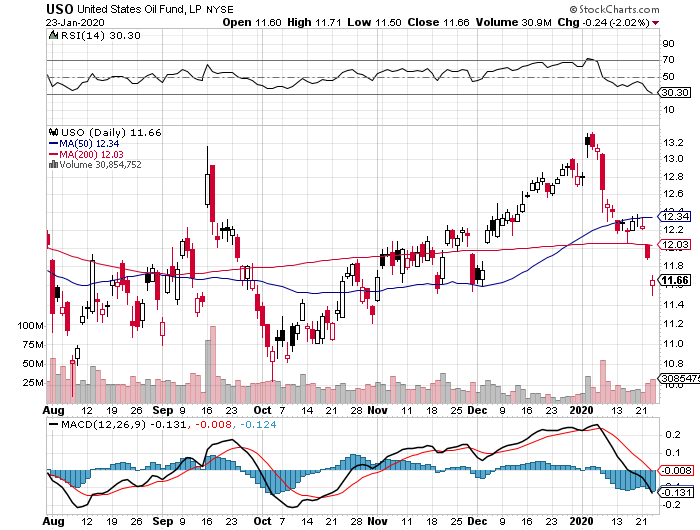The image size is (700, 530).
Task: Click the red line swatch for MA(200)
Action: [x=53, y=154]
